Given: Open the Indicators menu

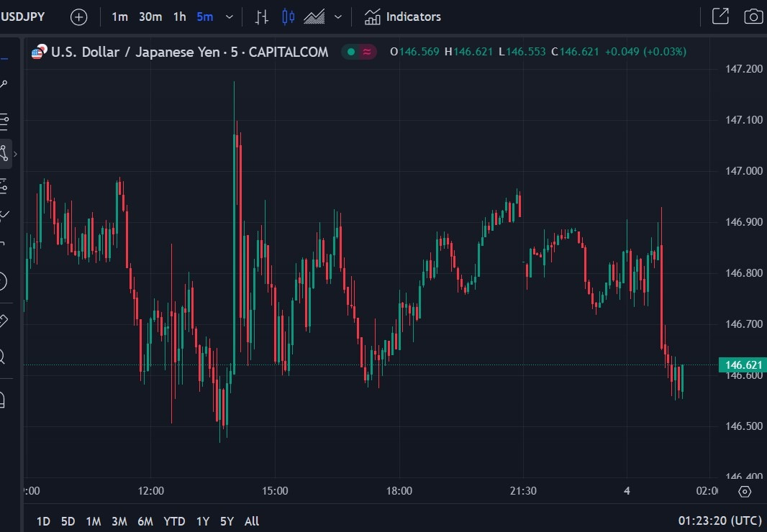Looking at the screenshot, I should click(x=403, y=17).
